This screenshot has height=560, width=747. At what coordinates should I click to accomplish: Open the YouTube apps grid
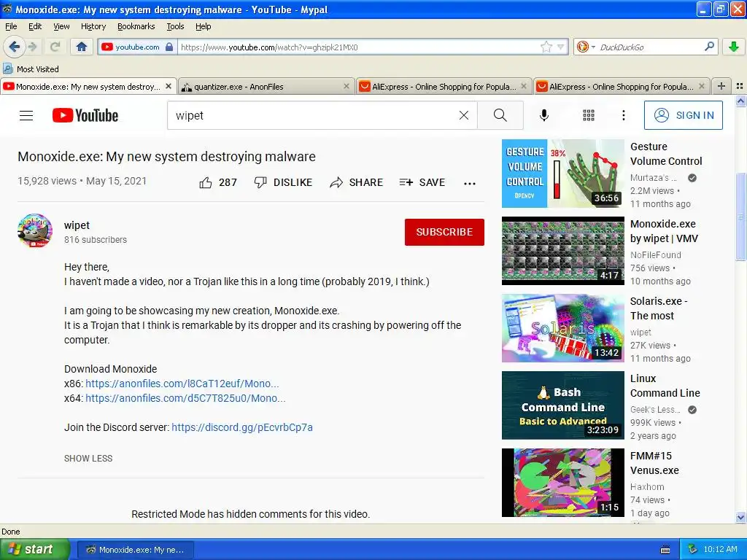(x=589, y=115)
